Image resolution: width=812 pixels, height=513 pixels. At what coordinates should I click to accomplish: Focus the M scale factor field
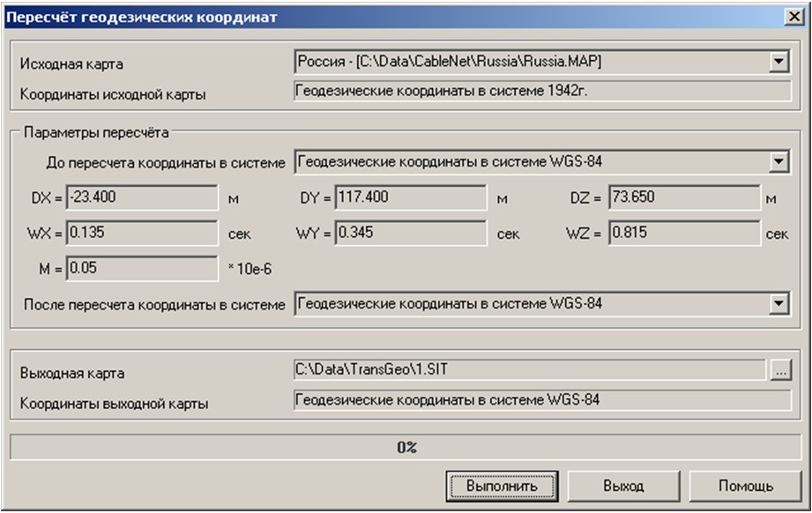pos(143,268)
